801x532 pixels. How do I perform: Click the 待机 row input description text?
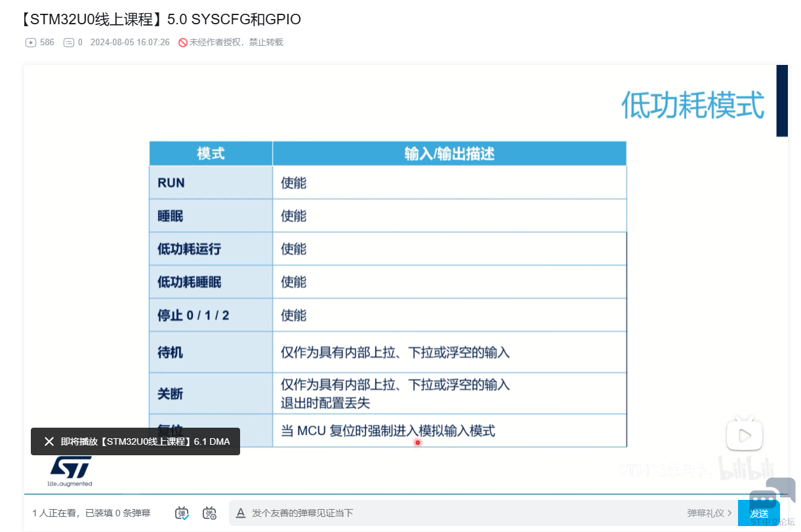pyautogui.click(x=395, y=352)
